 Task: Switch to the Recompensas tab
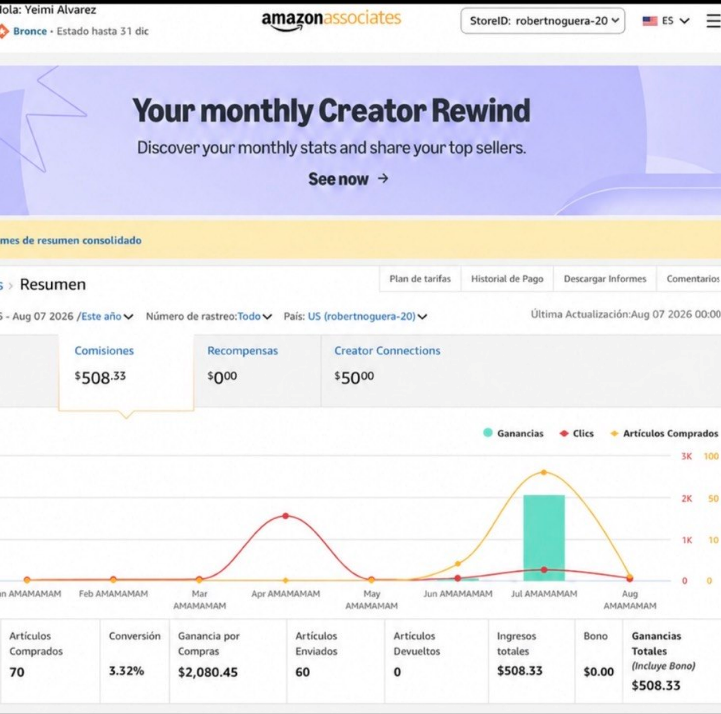coord(257,371)
